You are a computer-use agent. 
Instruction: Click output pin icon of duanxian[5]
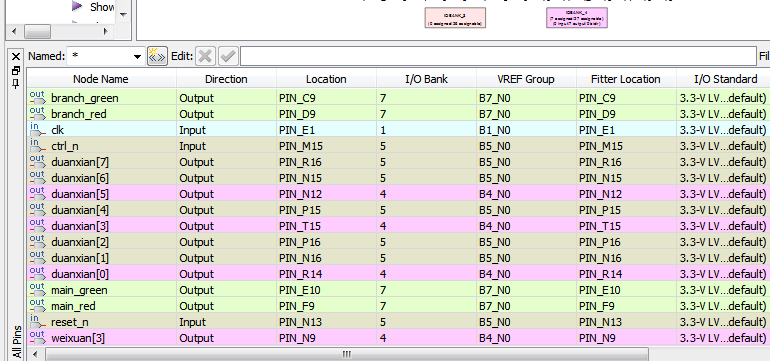[37, 194]
